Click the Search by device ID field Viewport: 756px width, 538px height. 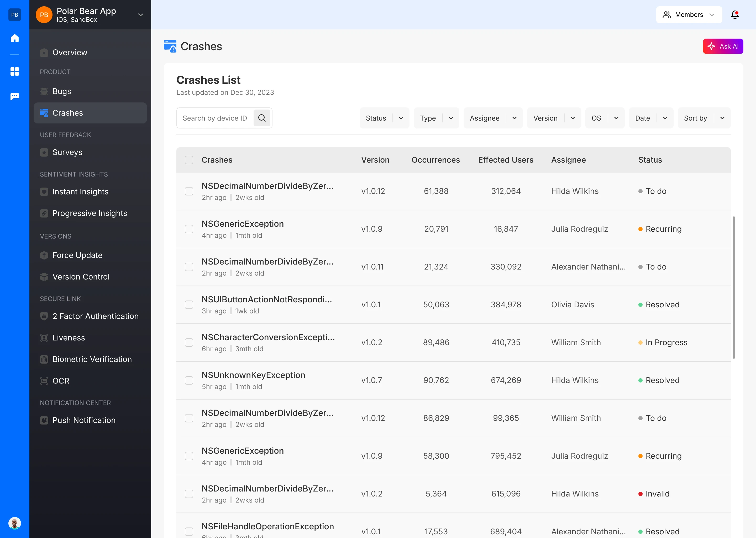[x=215, y=118]
